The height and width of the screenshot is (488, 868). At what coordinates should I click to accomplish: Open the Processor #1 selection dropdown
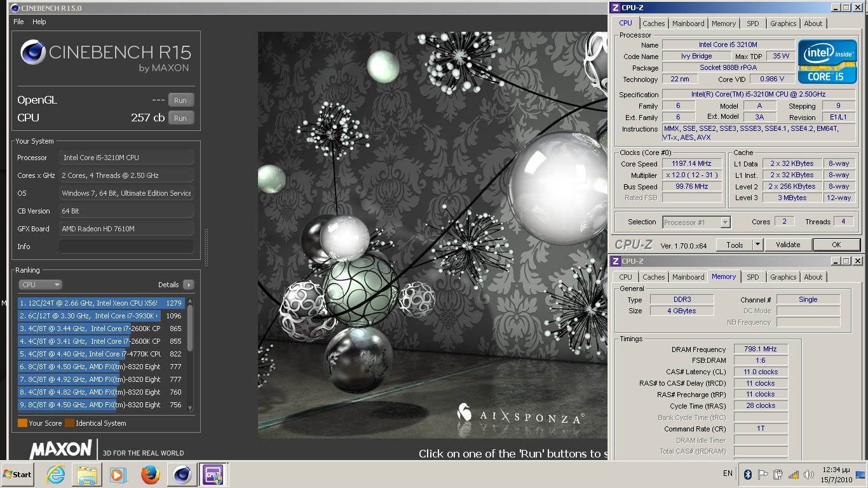pyautogui.click(x=696, y=222)
